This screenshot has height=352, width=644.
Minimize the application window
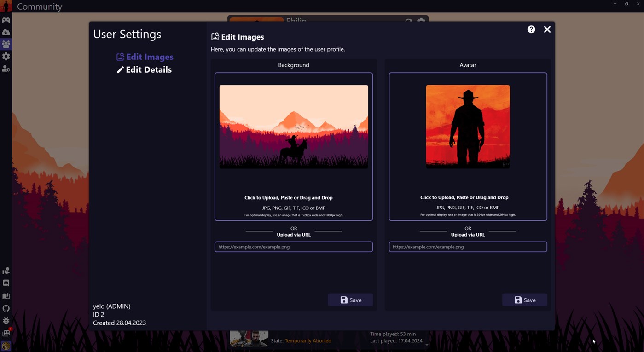pyautogui.click(x=615, y=4)
